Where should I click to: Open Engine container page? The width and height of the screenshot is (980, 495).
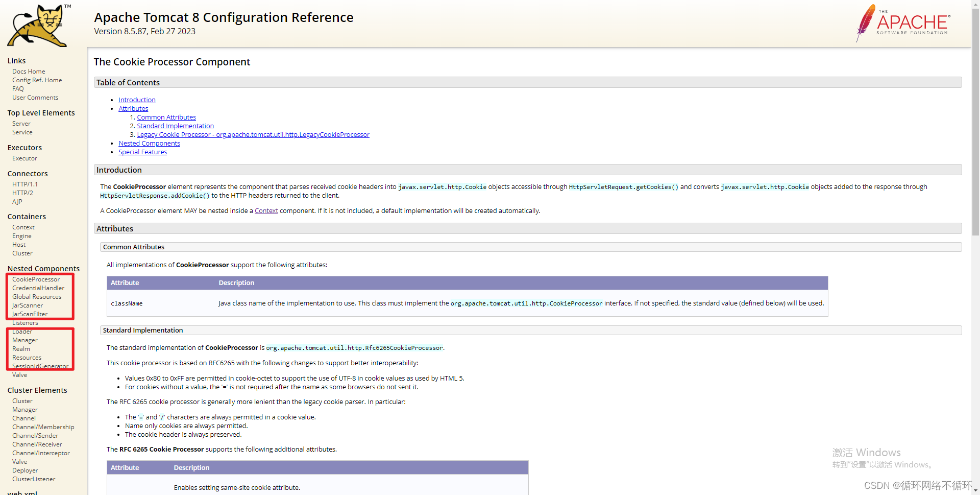(x=22, y=236)
